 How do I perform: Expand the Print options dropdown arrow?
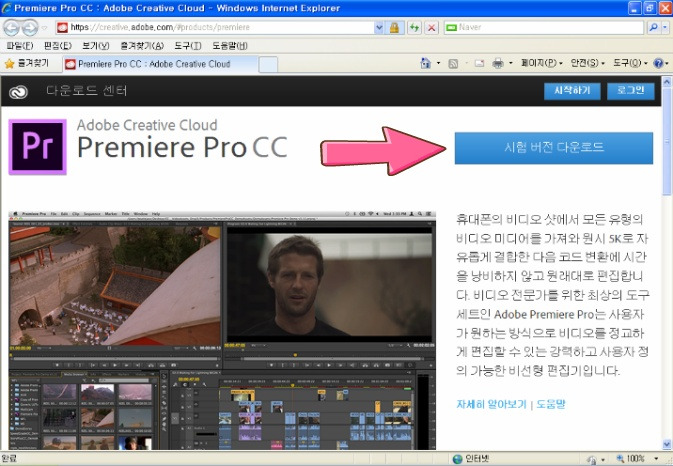510,64
